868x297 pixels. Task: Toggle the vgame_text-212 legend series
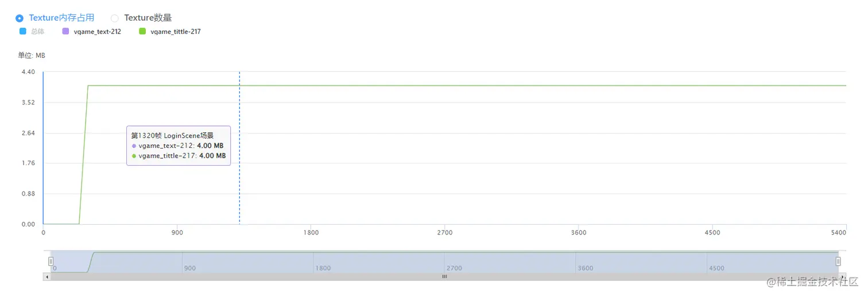click(91, 32)
